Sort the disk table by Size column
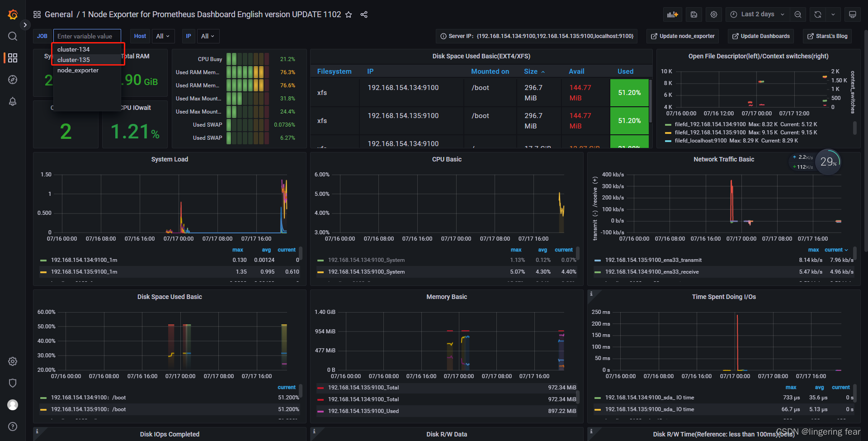Viewport: 868px width, 441px height. click(530, 71)
